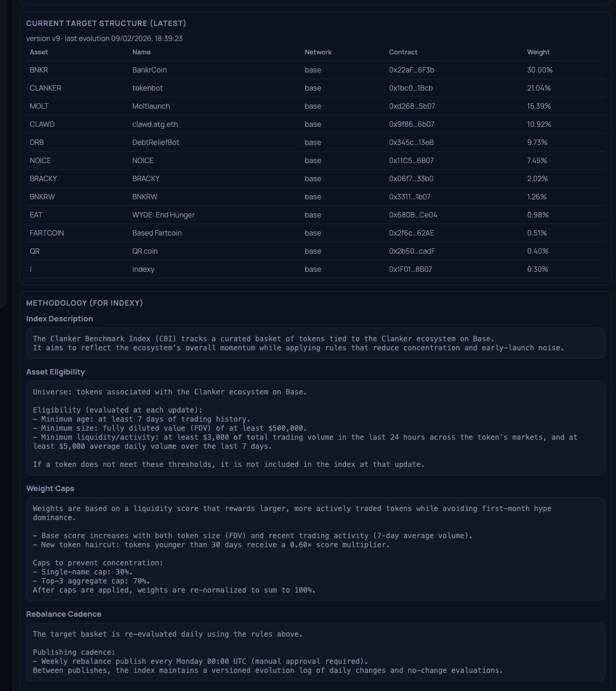Click the version v9 last evolution line

tap(104, 38)
